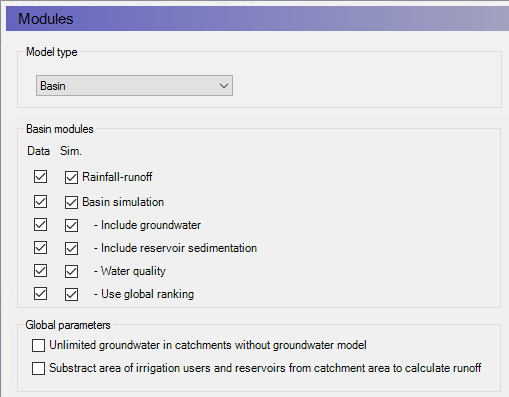Toggle Sim. checkbox for Basin simulation
Viewport: 509px width, 397px height.
click(x=71, y=202)
